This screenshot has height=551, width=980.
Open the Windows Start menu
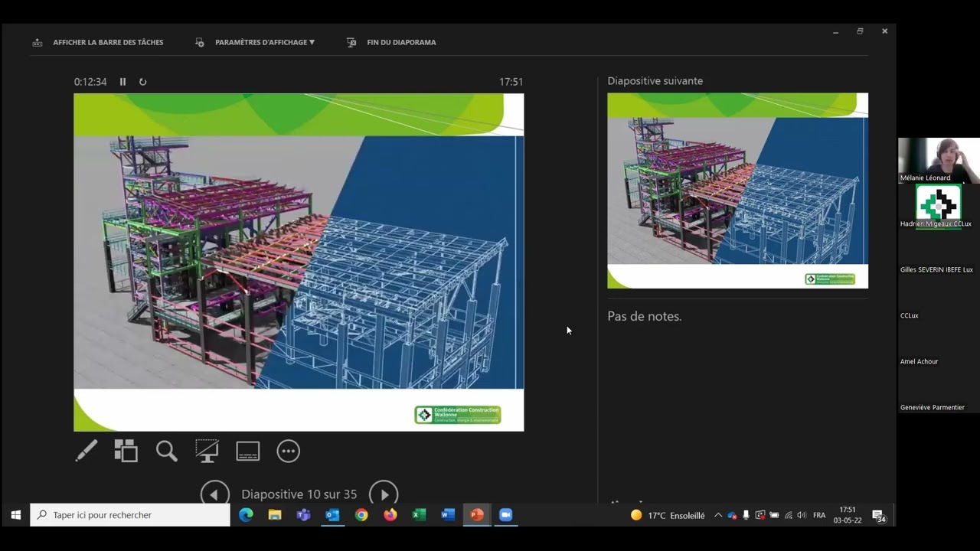coord(15,515)
